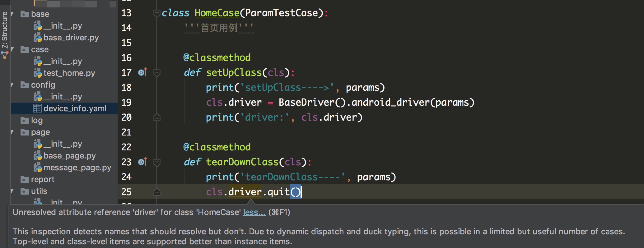Screen dimensions: 644x248
Task: Click fold end marker on line 20
Action: tap(157, 117)
